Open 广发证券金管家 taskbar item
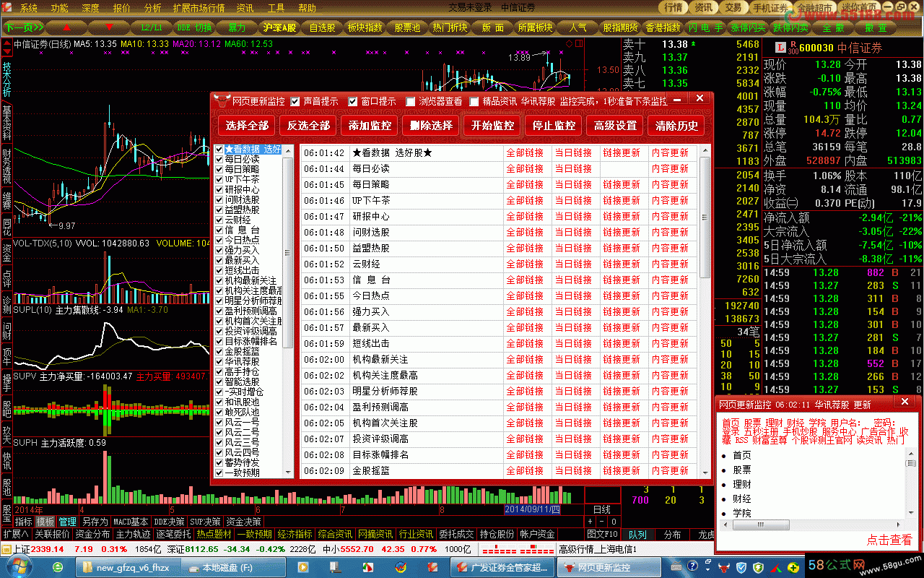The image size is (924, 578). 503,567
